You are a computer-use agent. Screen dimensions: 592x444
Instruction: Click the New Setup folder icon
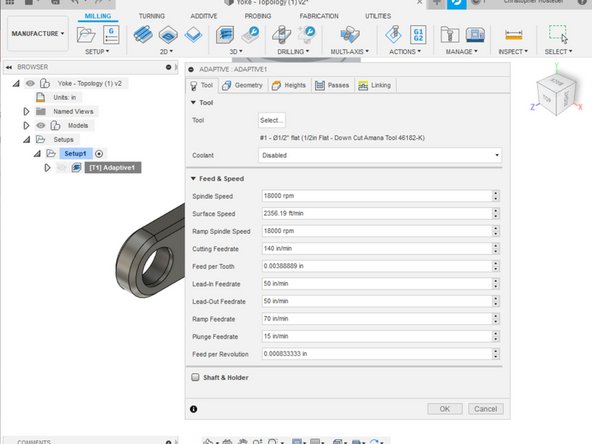tap(86, 35)
